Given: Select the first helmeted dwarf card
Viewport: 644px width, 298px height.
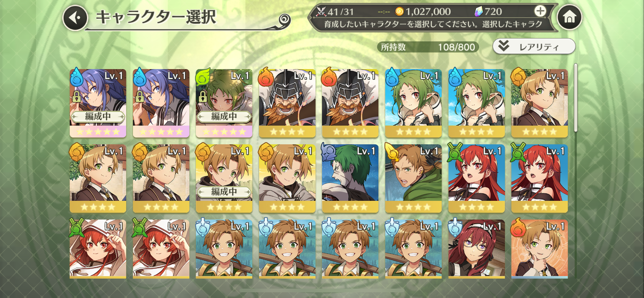Looking at the screenshot, I should tap(287, 103).
